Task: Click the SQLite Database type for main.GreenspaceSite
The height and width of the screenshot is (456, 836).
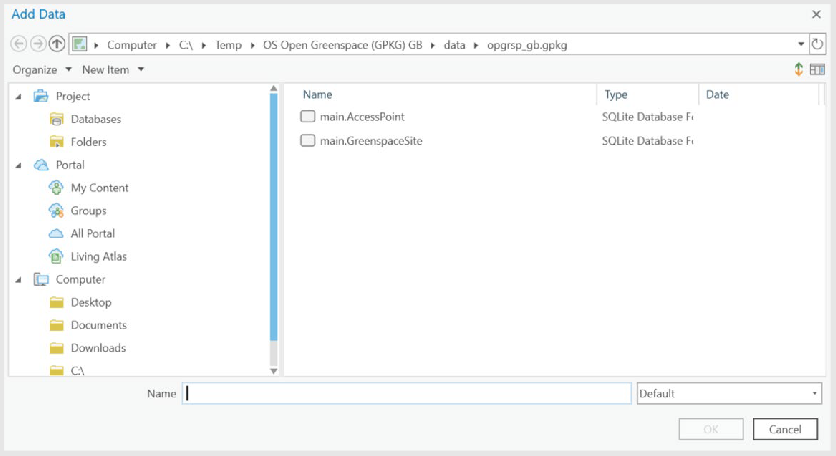Action: 647,141
